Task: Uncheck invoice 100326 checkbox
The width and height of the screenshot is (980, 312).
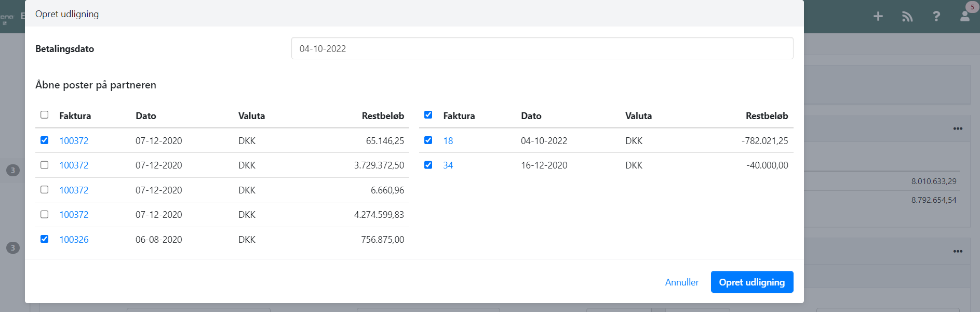Action: coord(45,239)
